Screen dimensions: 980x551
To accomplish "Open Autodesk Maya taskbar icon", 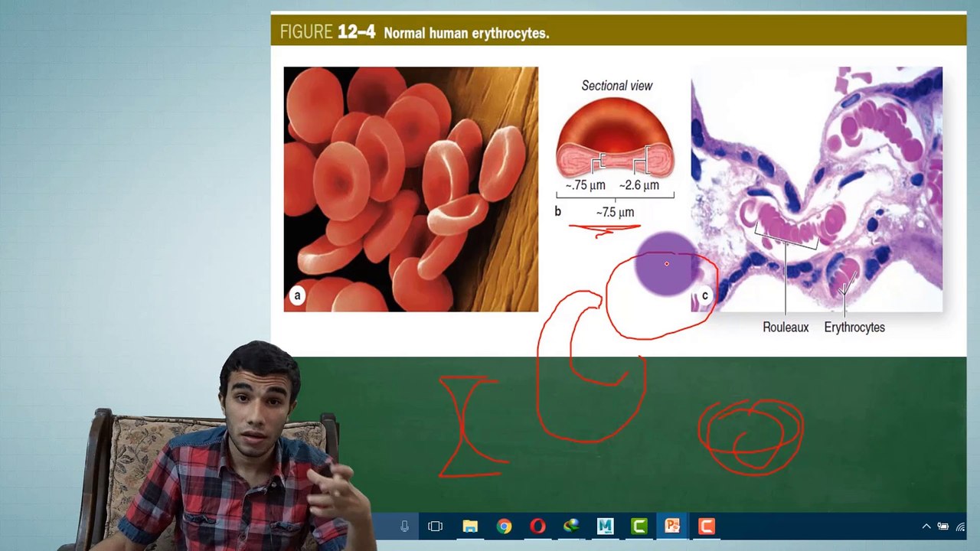I will point(605,527).
